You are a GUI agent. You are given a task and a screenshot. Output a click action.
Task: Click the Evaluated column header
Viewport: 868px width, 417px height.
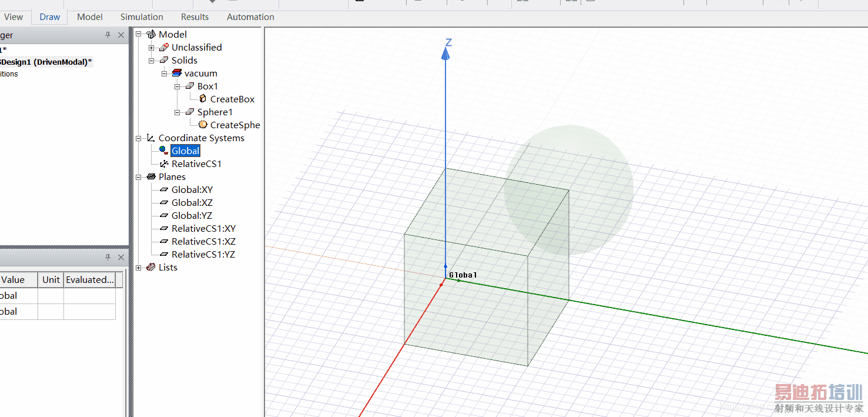[90, 280]
